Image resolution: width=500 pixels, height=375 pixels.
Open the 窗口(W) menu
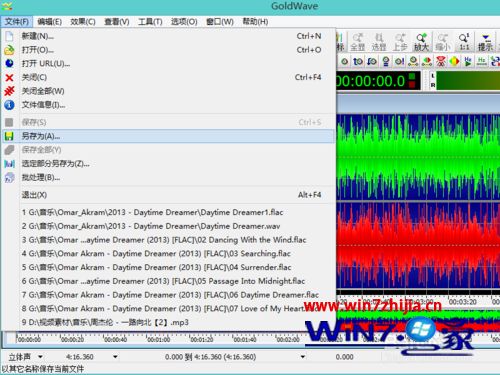tap(220, 22)
